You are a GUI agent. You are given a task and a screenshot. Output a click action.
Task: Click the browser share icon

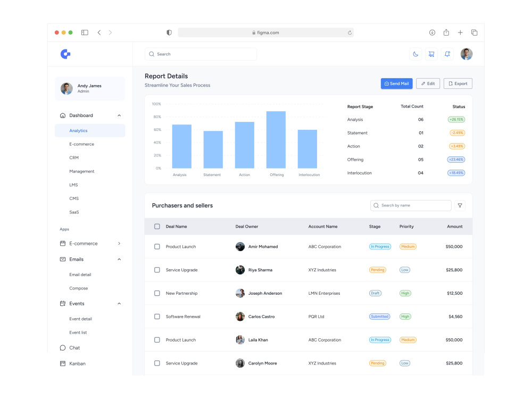point(446,32)
